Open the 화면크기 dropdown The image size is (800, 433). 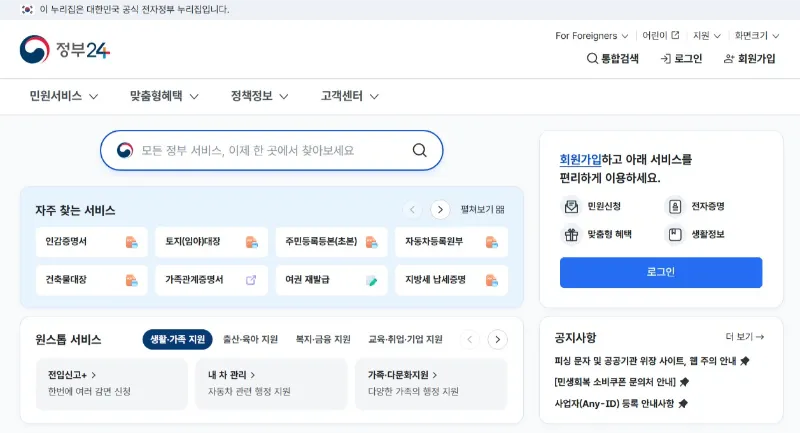(x=757, y=36)
